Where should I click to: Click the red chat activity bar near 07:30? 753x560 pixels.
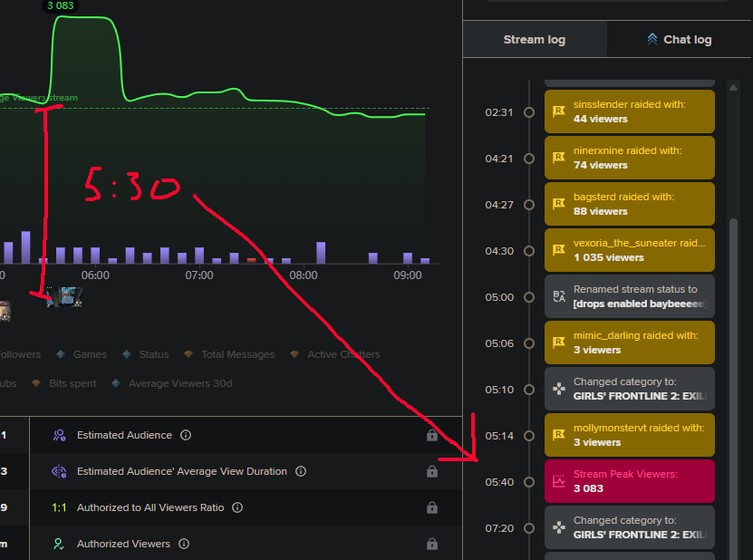(251, 260)
